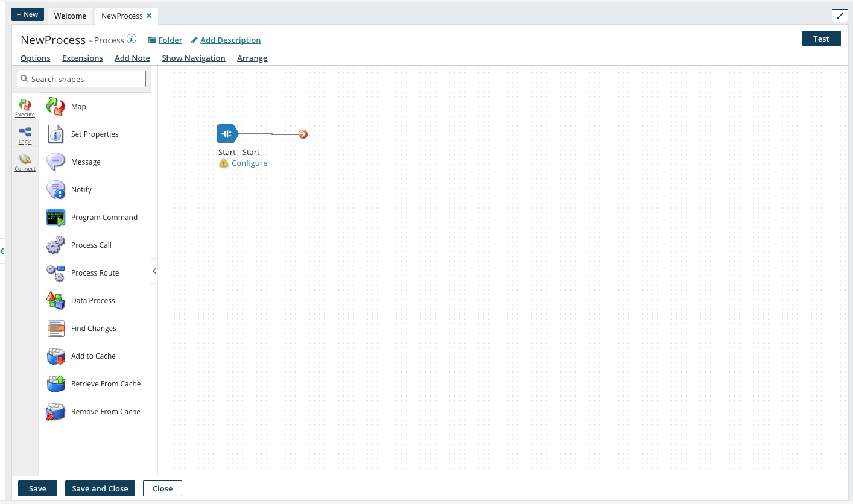Pick the Set Properties shape icon
Image resolution: width=853 pixels, height=504 pixels.
point(55,134)
